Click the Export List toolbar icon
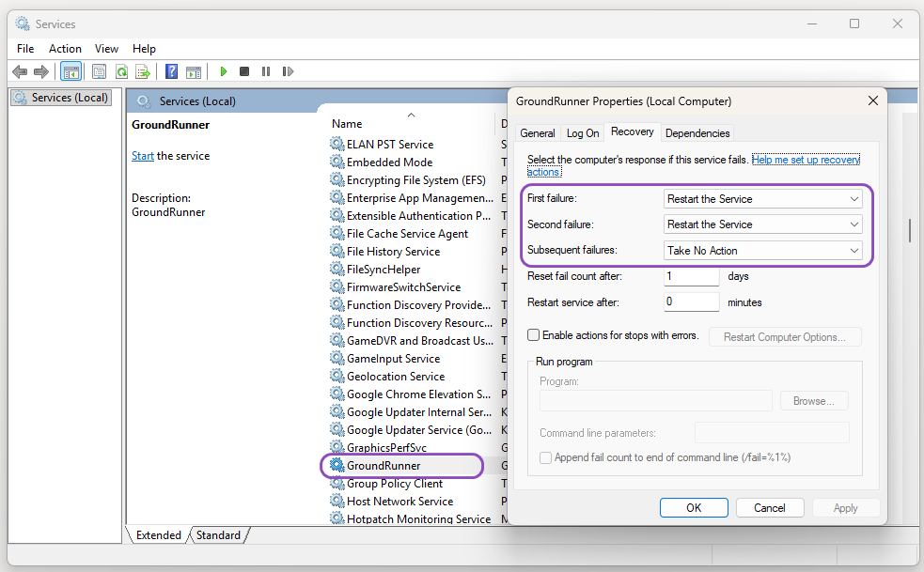 tap(143, 72)
